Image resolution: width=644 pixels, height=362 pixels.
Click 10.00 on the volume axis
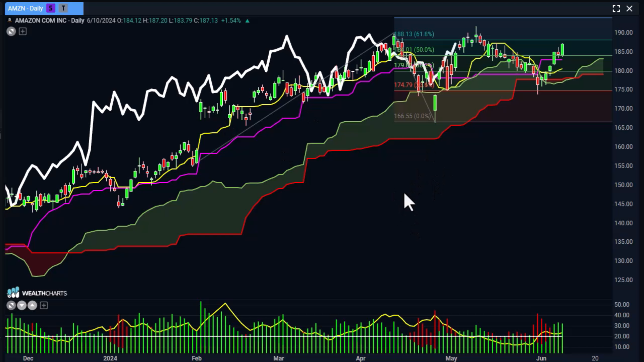[x=622, y=347]
